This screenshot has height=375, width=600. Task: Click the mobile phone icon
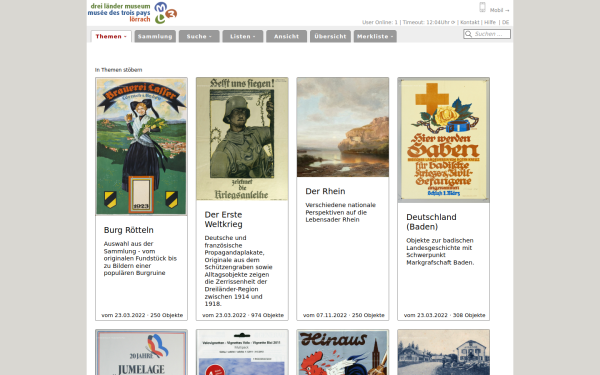[x=483, y=7]
